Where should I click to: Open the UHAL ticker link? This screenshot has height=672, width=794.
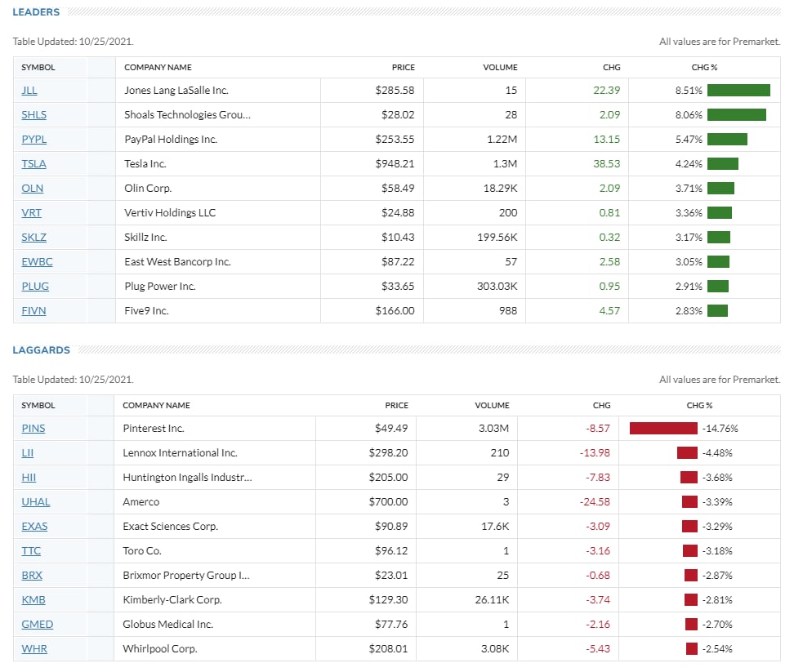coord(35,502)
